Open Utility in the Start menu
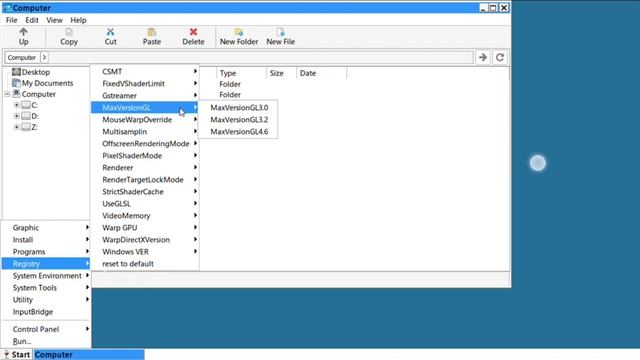640x360 pixels. (x=46, y=300)
